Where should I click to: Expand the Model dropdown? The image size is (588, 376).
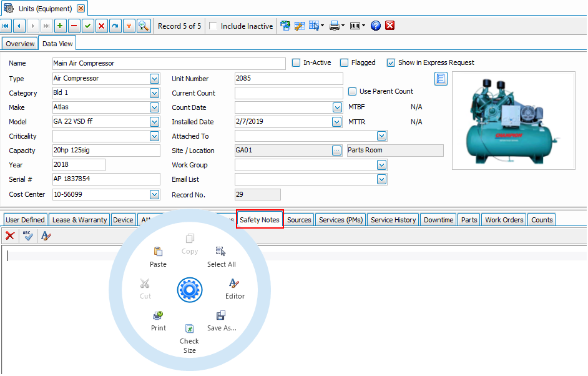tap(155, 122)
